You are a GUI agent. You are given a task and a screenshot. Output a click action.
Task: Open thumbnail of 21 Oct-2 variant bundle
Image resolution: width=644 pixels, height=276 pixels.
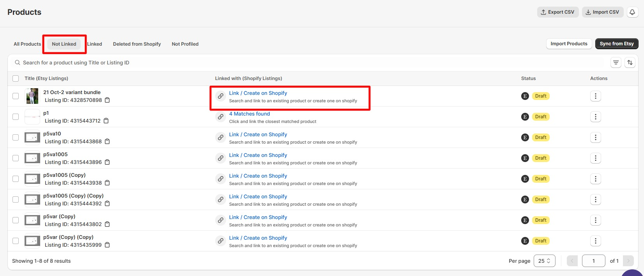tap(32, 96)
